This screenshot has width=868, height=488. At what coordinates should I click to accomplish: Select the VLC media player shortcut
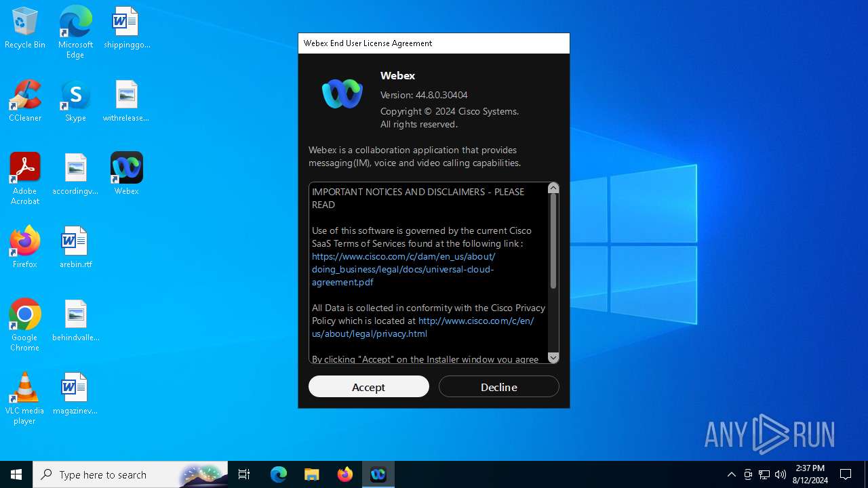tap(25, 399)
